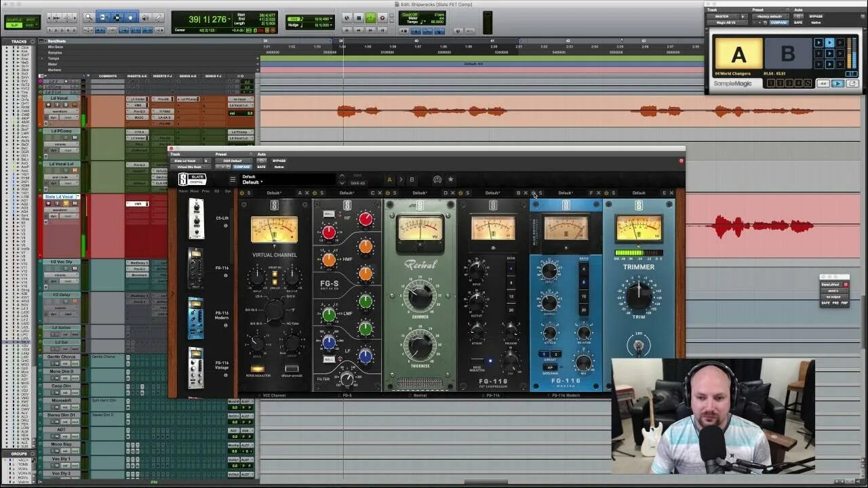Image resolution: width=868 pixels, height=488 pixels.
Task: Open the Dyn category tab in module browser
Action: click(x=228, y=191)
